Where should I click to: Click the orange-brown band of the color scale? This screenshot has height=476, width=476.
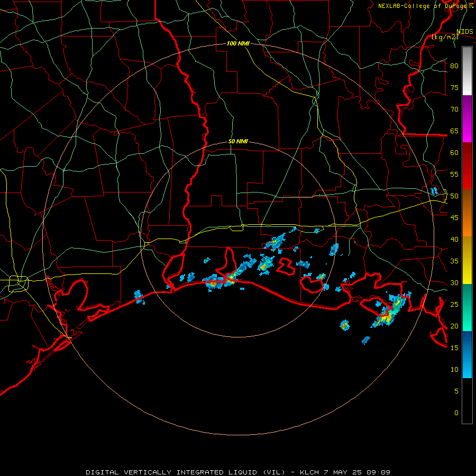coord(467,213)
